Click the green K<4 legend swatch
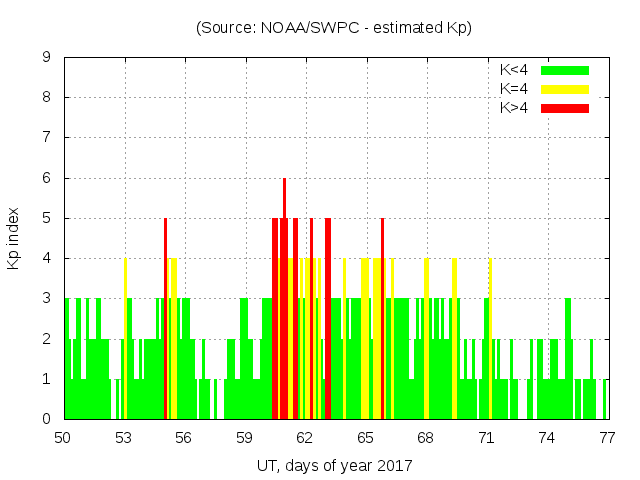This screenshot has height=480, width=640. tap(564, 70)
